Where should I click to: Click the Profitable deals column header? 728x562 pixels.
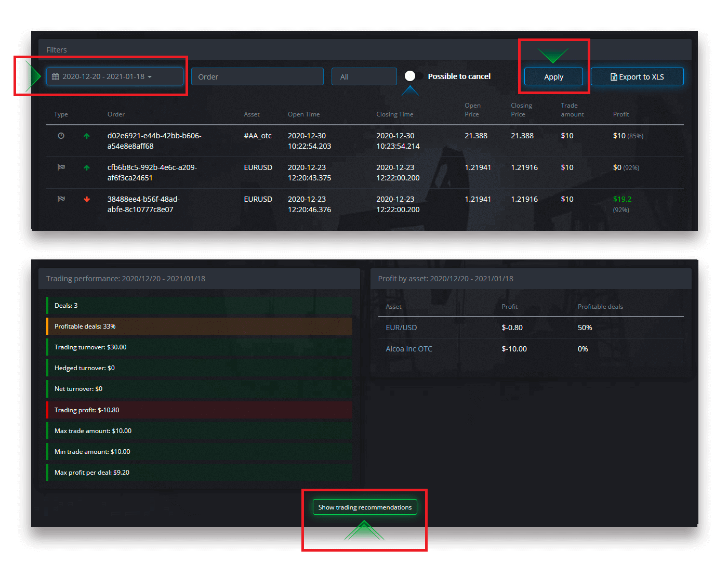pos(600,307)
